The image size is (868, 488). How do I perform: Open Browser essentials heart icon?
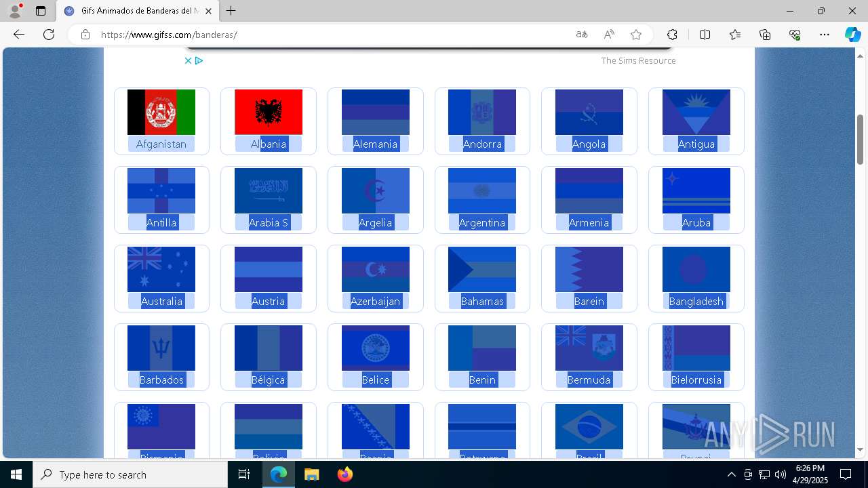pyautogui.click(x=795, y=35)
